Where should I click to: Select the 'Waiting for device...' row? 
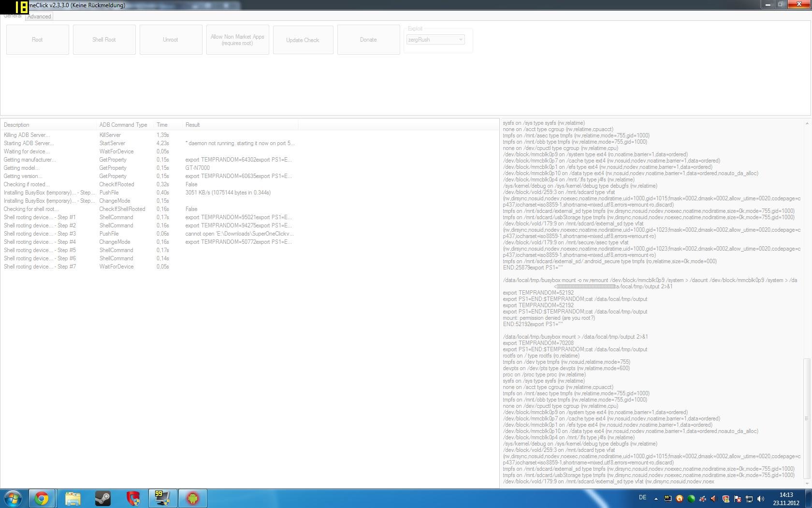(x=149, y=151)
